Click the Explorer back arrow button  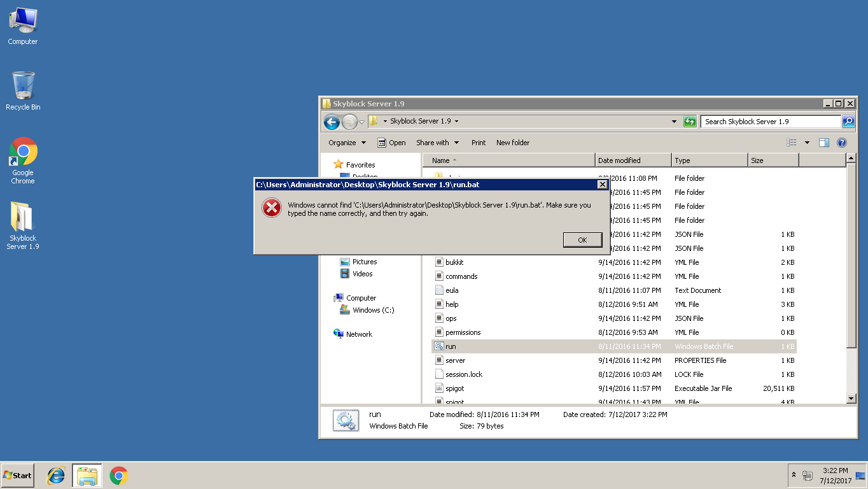pos(332,122)
